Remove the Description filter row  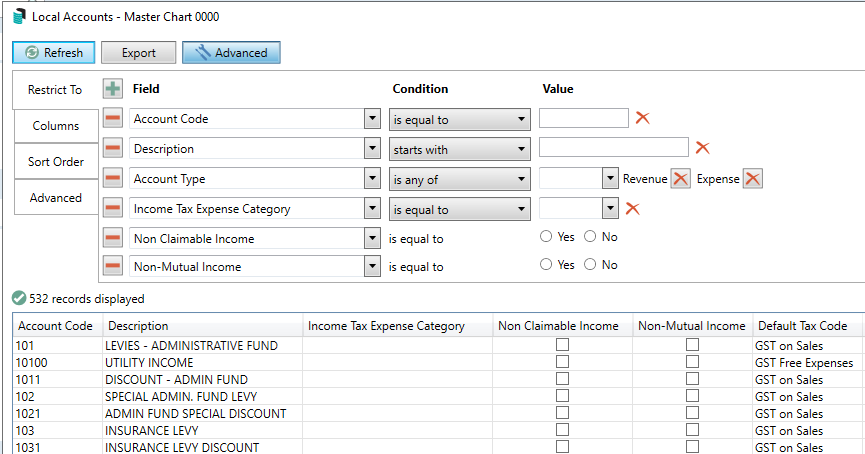[x=113, y=149]
